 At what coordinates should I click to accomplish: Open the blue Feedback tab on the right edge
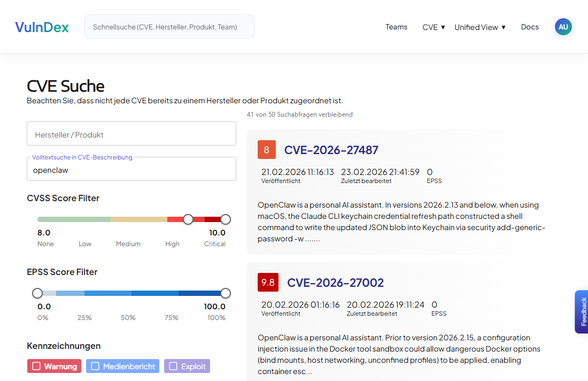pos(583,311)
